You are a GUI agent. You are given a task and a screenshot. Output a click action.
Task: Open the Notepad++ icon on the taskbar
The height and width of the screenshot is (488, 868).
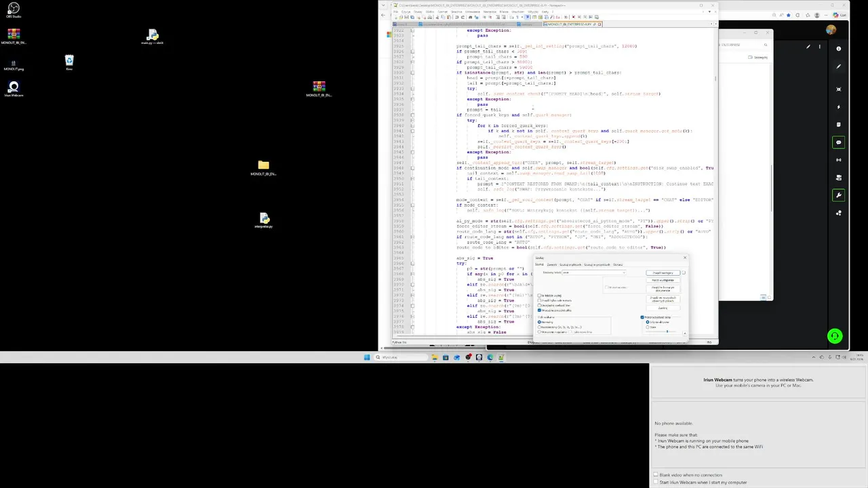[500, 357]
